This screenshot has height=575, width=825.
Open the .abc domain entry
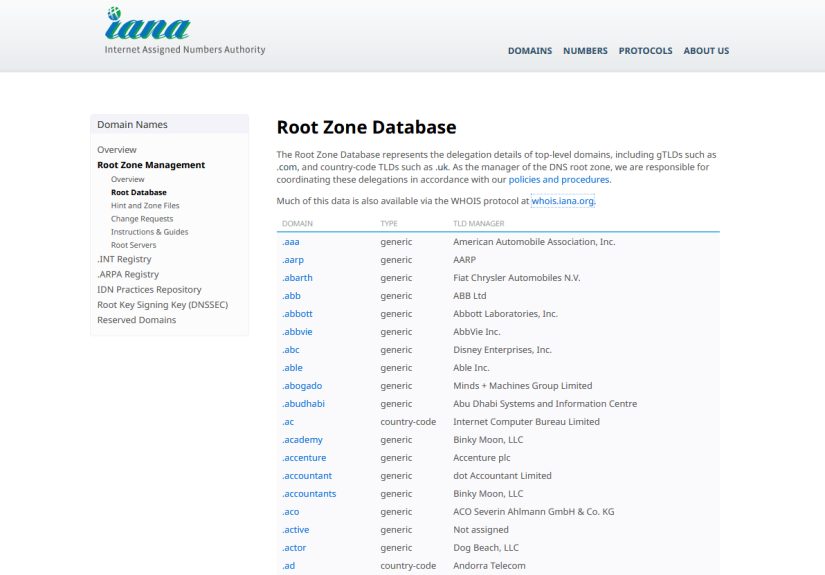[x=290, y=350]
